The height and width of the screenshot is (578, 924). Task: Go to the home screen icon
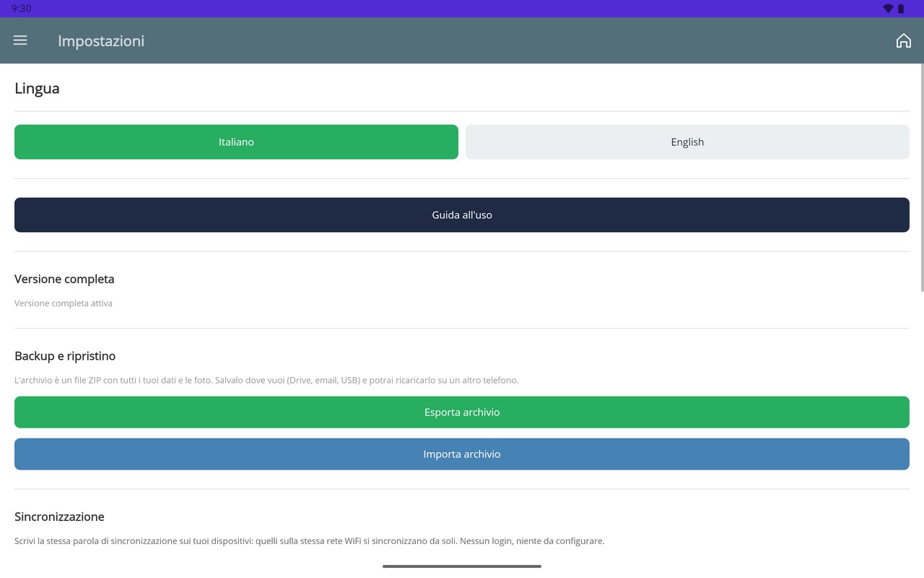(x=903, y=40)
